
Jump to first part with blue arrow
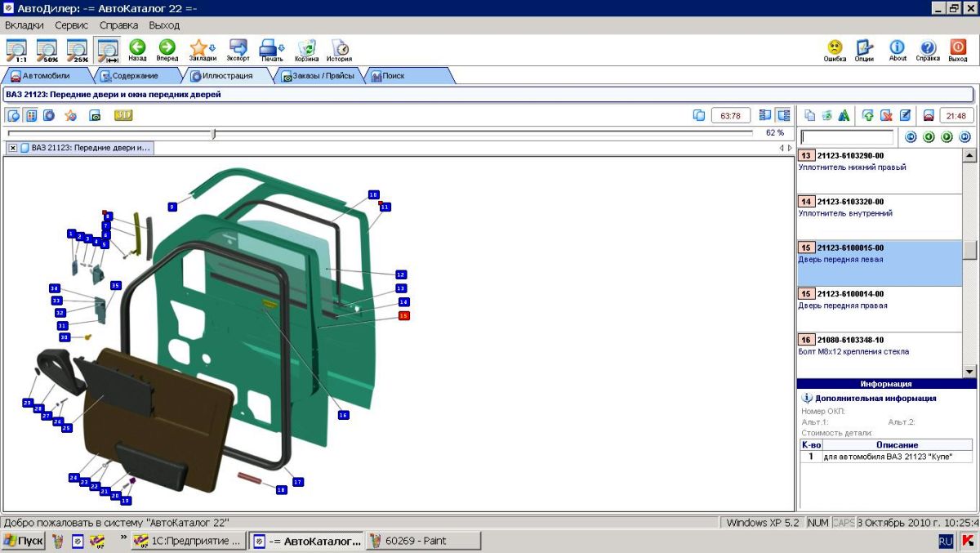click(x=911, y=137)
